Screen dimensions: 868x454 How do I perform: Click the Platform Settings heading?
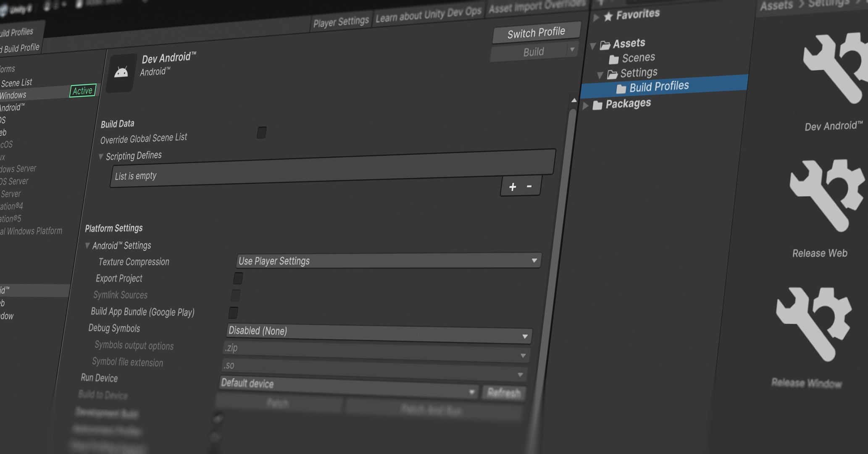coord(114,228)
